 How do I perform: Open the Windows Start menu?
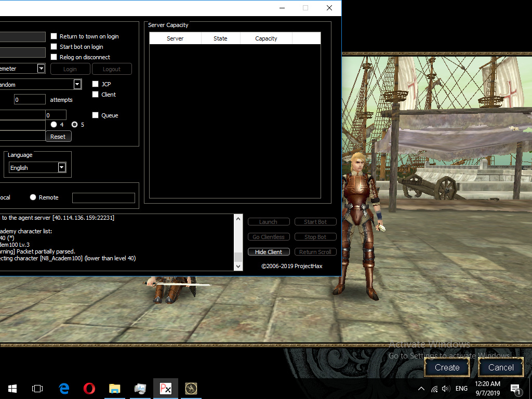coord(12,389)
